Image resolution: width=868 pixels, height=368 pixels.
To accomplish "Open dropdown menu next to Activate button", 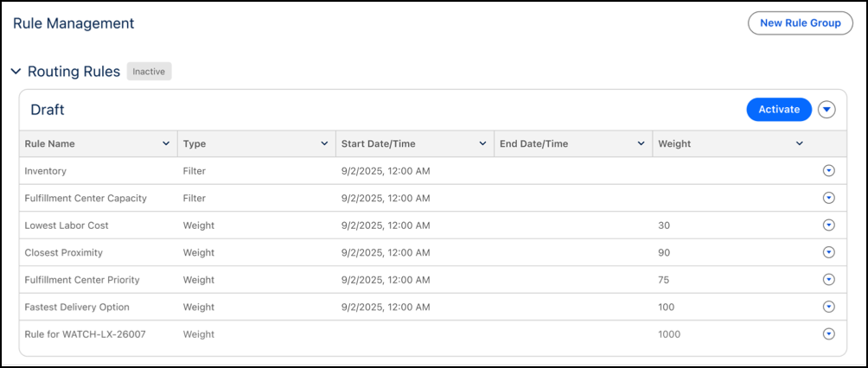I will click(827, 110).
